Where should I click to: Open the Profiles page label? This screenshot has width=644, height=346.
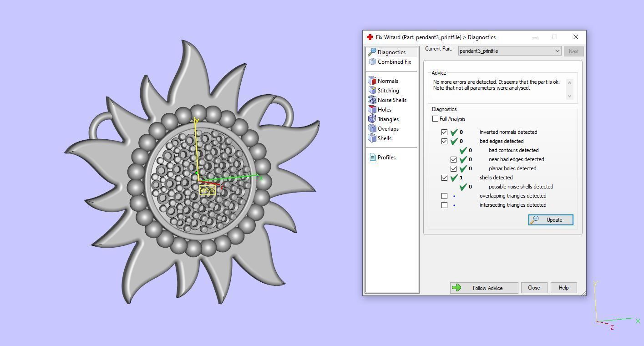tap(386, 158)
